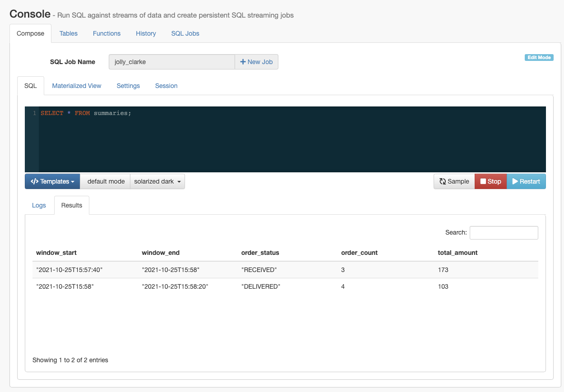This screenshot has width=564, height=392.
Task: Click the SQL Job Name field
Action: (x=171, y=62)
